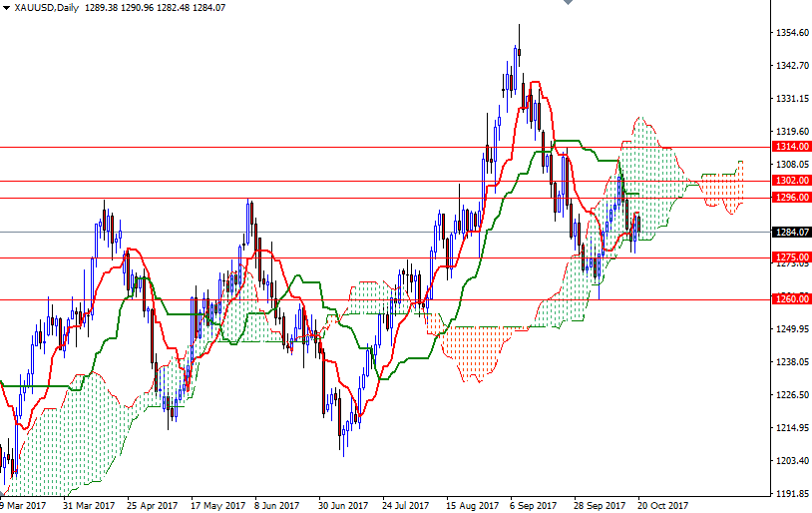Select the 20 Oct 2017 date label
The height and width of the screenshot is (513, 812).
662,505
